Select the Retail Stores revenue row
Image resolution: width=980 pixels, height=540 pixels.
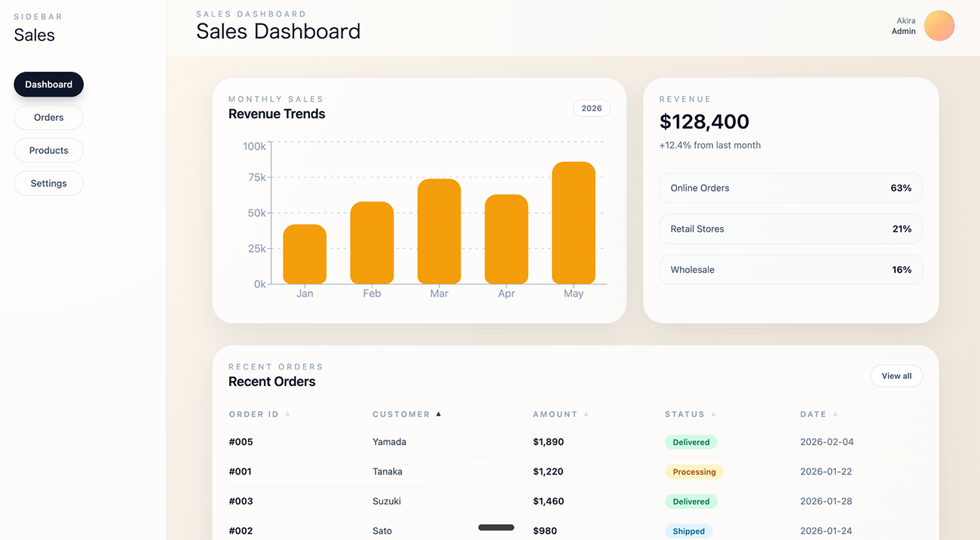coord(791,229)
